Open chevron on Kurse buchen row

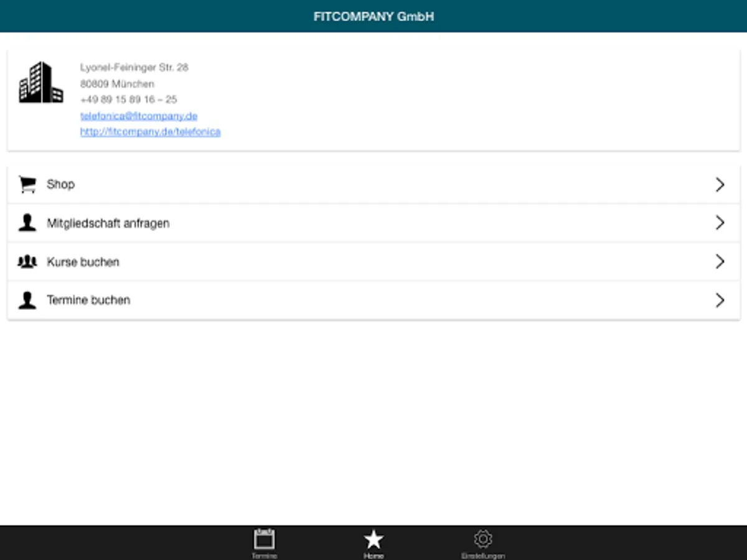(720, 261)
